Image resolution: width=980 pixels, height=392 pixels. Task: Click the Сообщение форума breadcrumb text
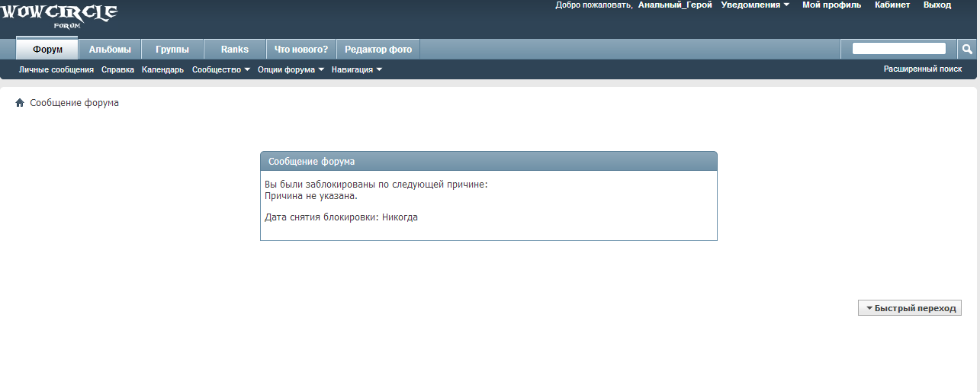(74, 103)
